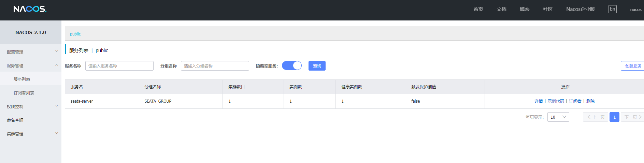The image size is (644, 163).
Task: Click the false value in 触发保护阈值 column
Action: 415,101
